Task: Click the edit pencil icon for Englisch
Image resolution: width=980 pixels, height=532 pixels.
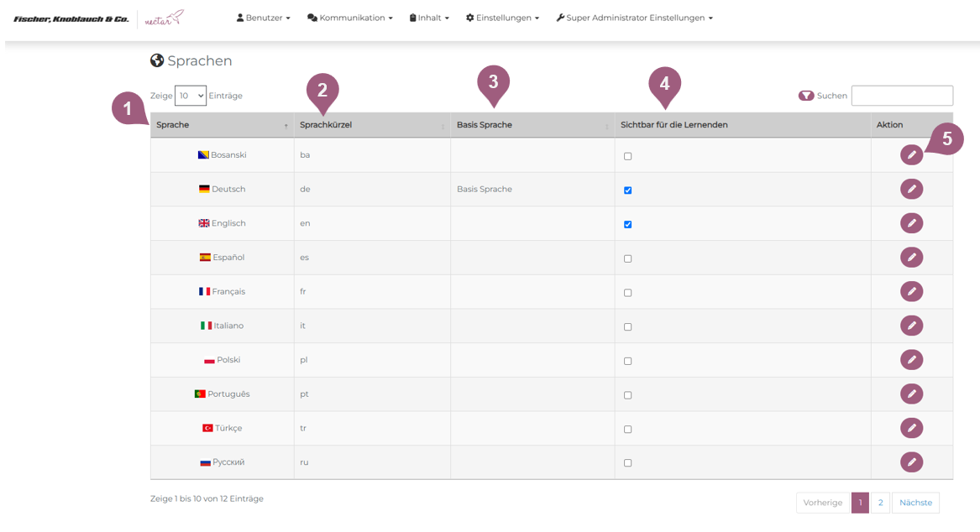Action: (911, 223)
